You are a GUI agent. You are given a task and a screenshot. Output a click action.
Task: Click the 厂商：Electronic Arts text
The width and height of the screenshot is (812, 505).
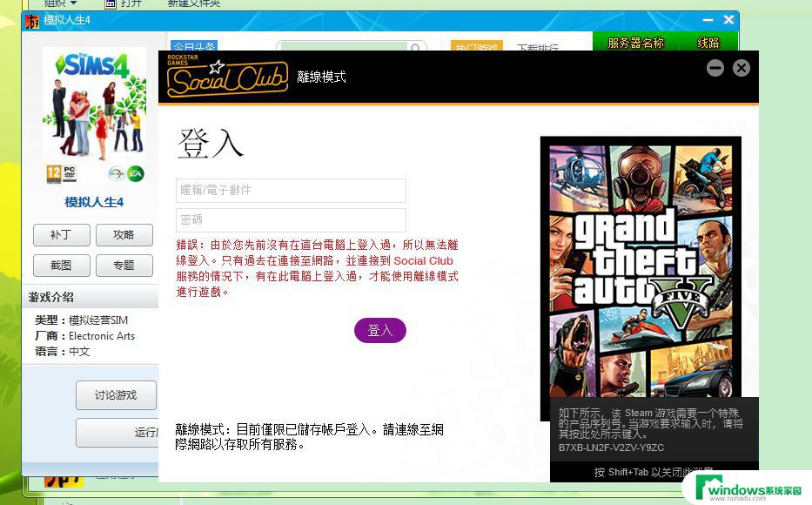click(x=85, y=335)
